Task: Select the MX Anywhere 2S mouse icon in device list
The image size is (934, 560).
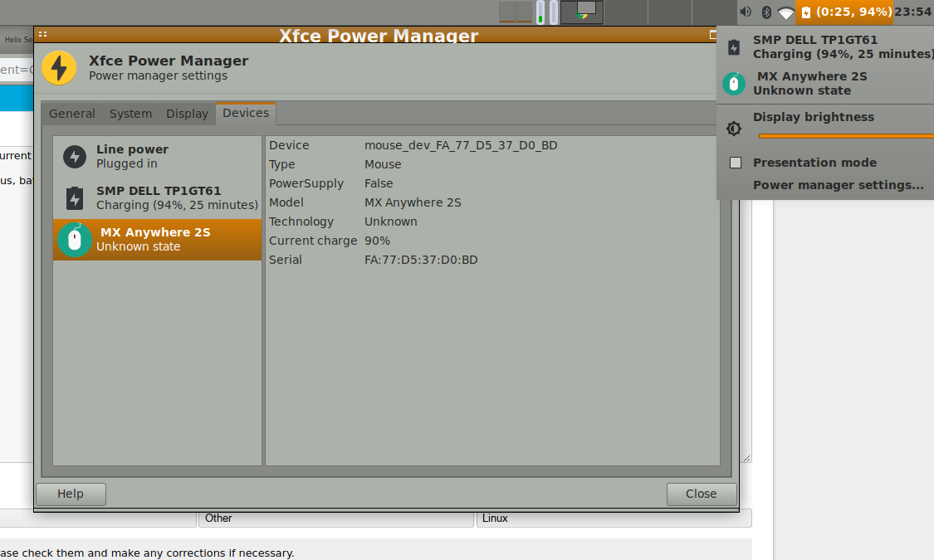Action: click(x=75, y=240)
